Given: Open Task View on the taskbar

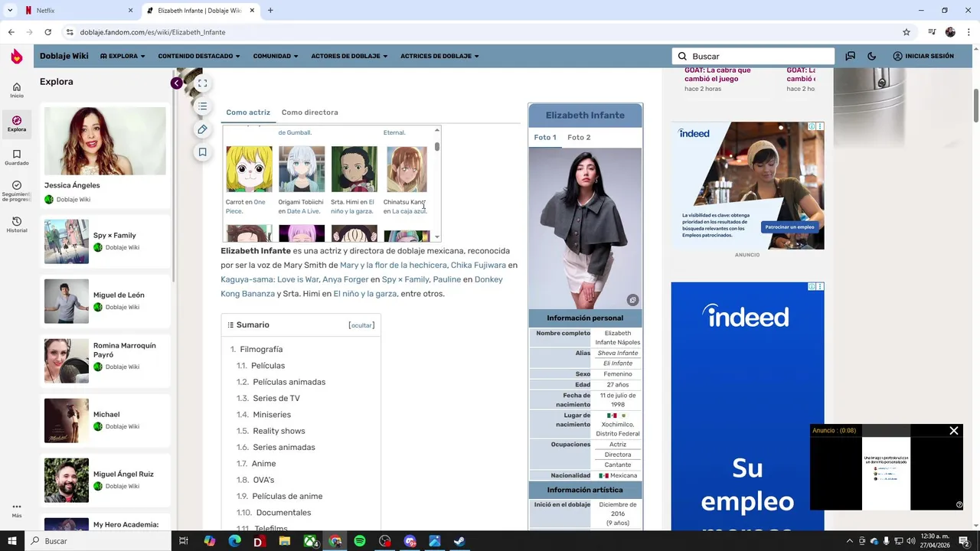Looking at the screenshot, I should click(x=183, y=541).
